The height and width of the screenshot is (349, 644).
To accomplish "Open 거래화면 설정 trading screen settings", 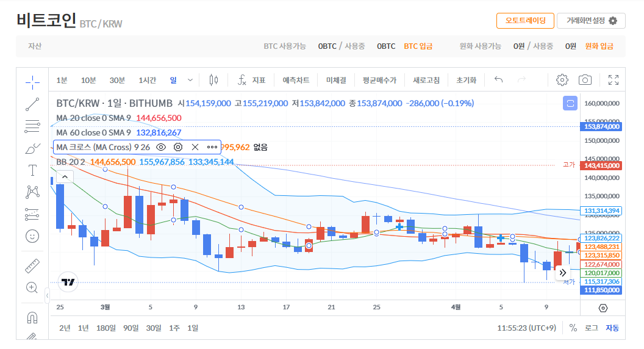I will point(591,21).
